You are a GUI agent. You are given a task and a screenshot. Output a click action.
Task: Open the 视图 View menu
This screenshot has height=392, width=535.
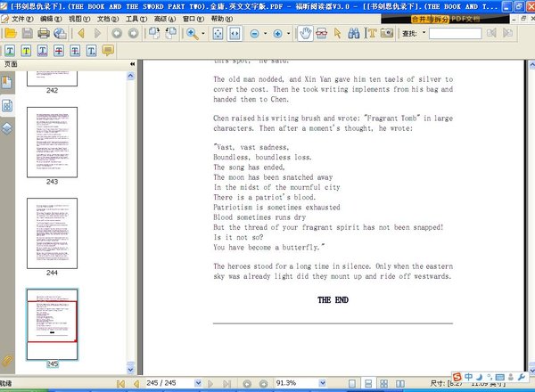pos(79,19)
